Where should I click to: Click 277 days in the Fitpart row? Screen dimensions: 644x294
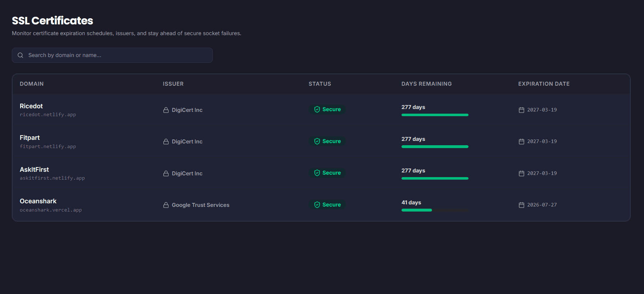click(x=413, y=139)
